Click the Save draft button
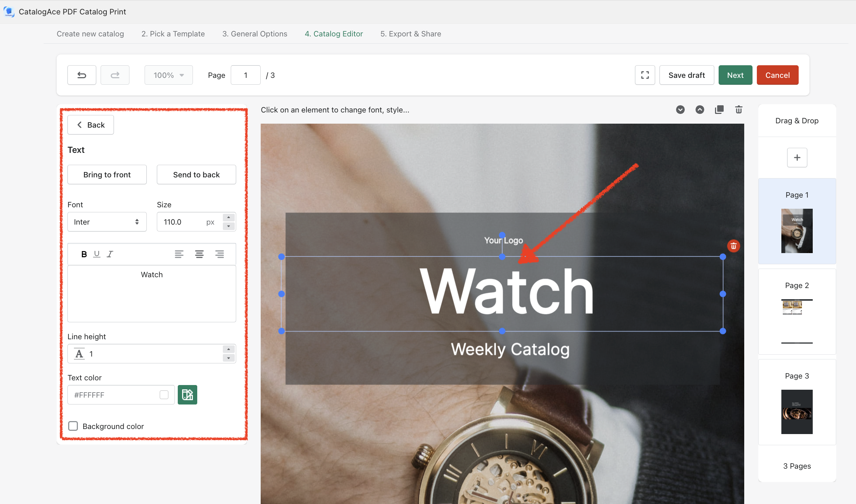Screen dimensions: 856x504 [x=686, y=75]
